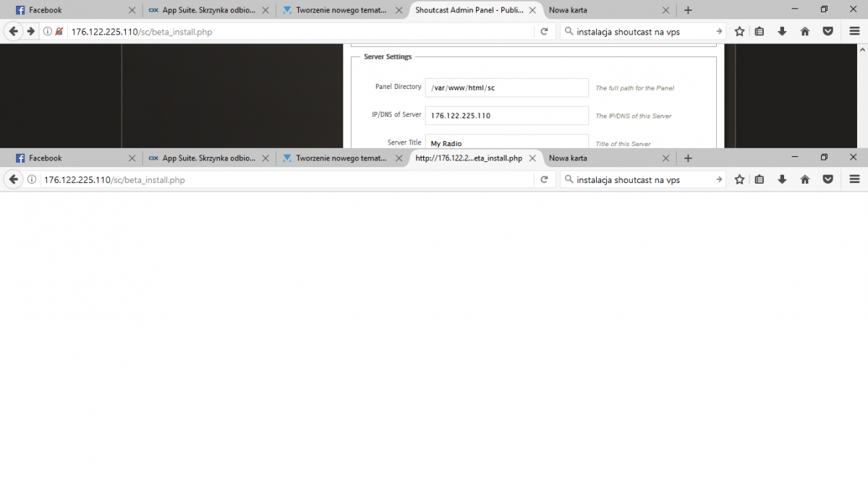Close App Suite tab in lower window

[265, 158]
